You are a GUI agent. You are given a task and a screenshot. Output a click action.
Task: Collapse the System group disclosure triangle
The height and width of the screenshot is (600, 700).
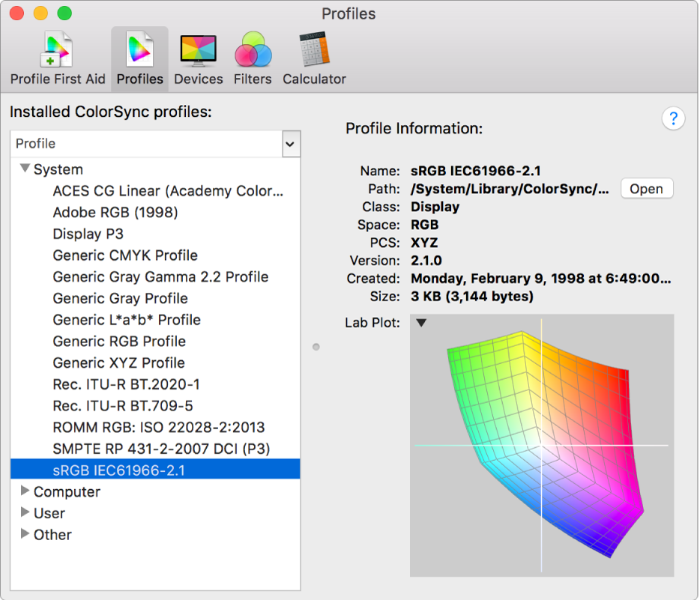click(x=25, y=169)
